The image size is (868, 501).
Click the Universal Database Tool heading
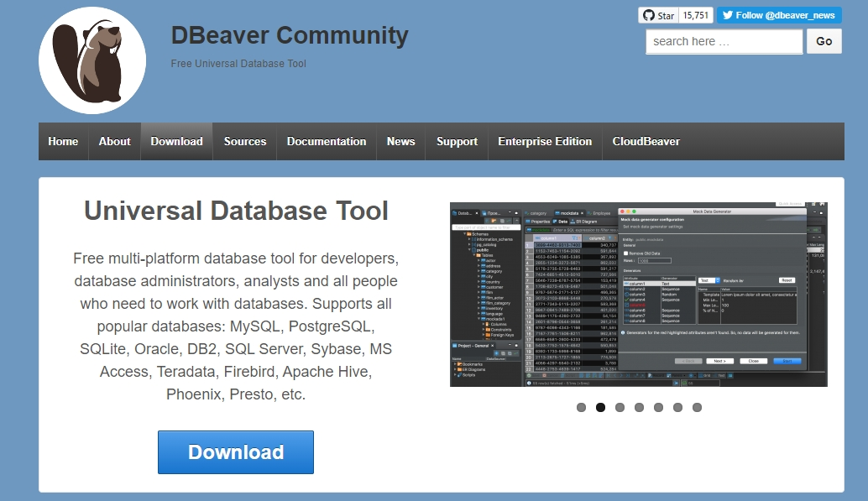point(236,211)
